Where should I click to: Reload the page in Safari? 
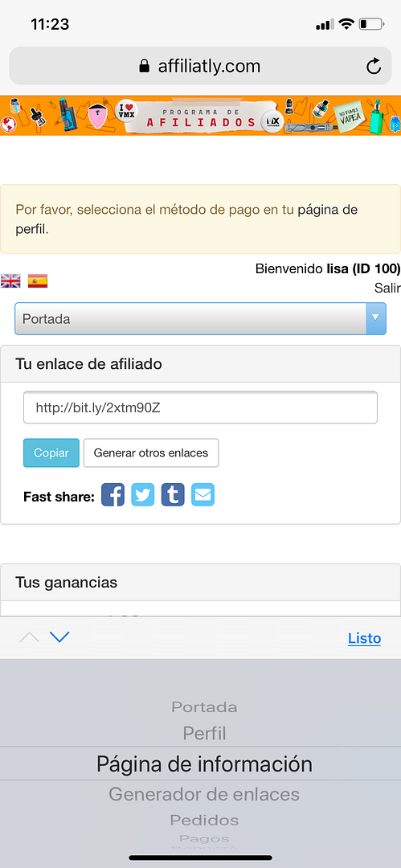pos(374,67)
